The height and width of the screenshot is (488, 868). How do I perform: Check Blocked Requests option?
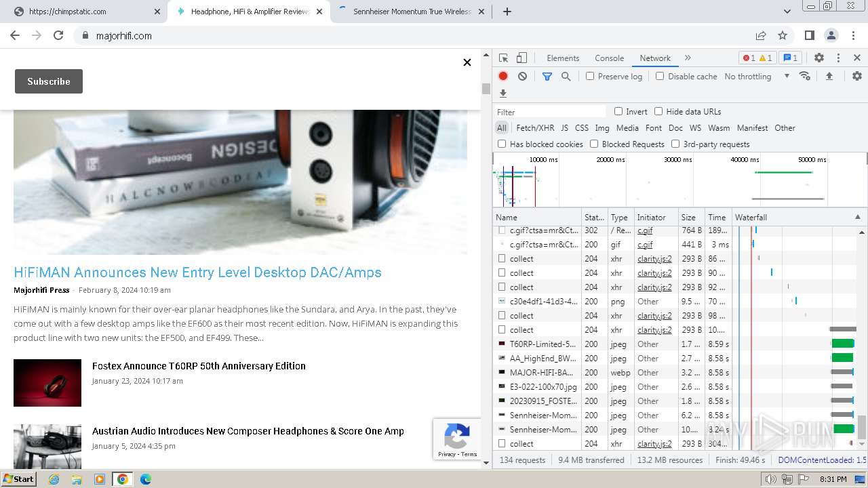click(594, 144)
